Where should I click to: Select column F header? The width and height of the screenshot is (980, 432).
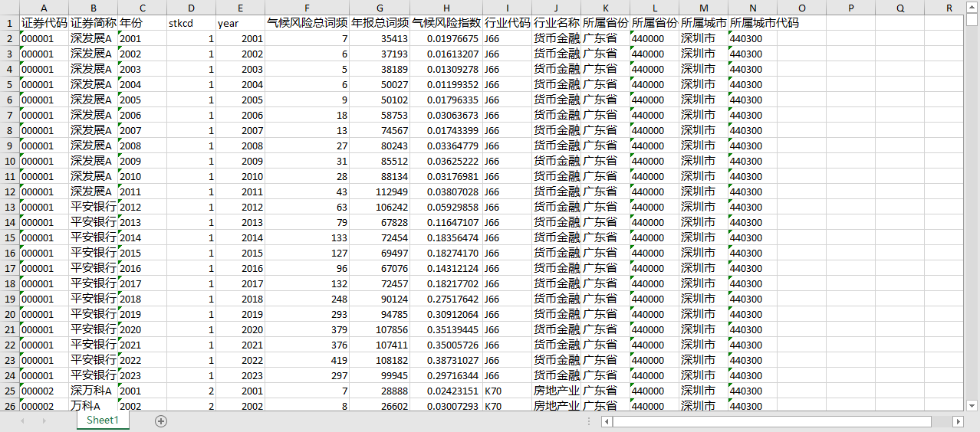[x=307, y=8]
